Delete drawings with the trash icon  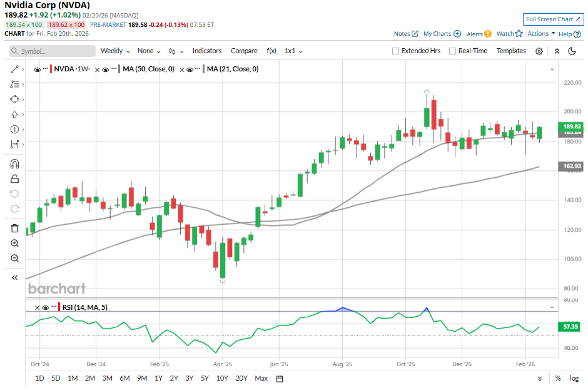[15, 228]
